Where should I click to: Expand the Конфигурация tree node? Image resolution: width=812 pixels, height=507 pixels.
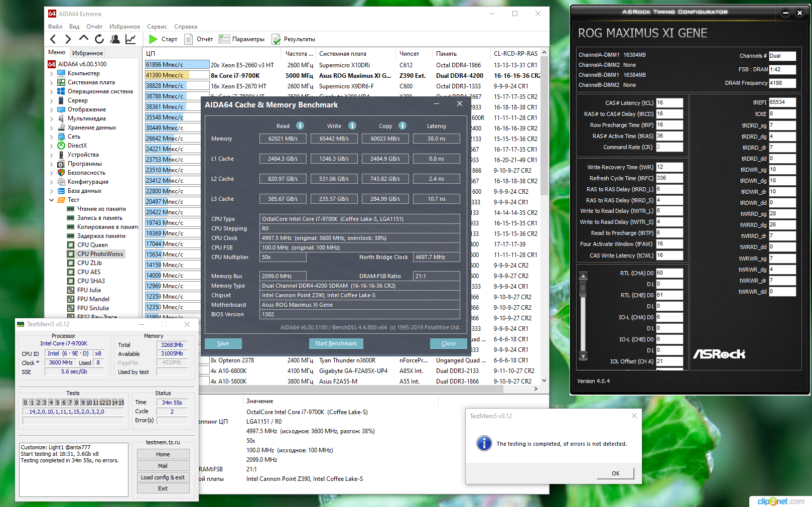(51, 182)
